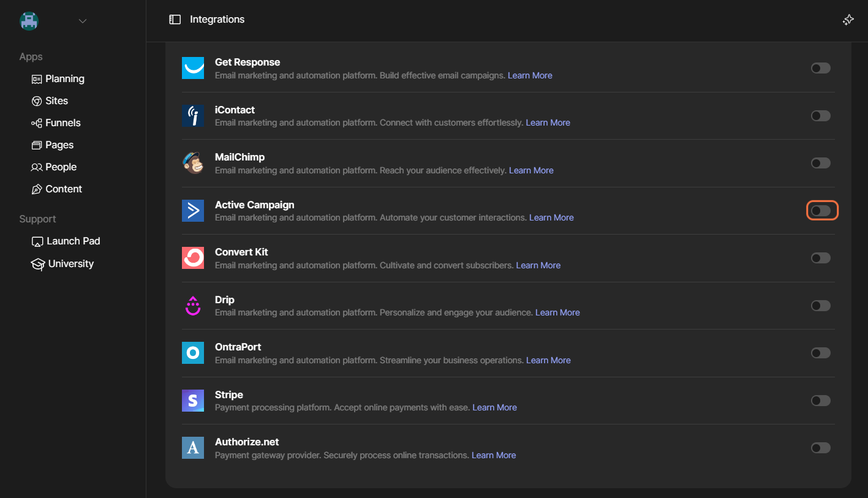
Task: Enable the iContact integration toggle
Action: coord(821,116)
